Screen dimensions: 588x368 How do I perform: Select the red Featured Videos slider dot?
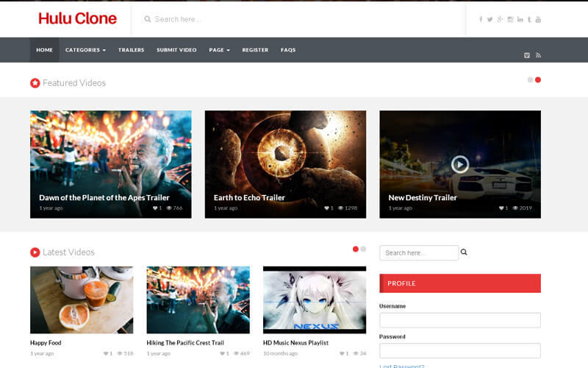tap(538, 79)
